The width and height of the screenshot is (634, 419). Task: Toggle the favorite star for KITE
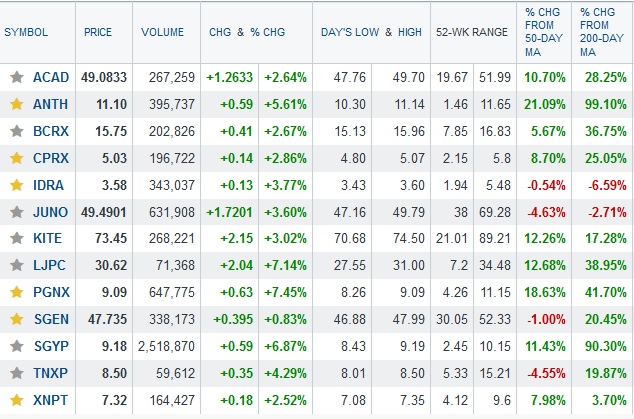pyautogui.click(x=17, y=238)
